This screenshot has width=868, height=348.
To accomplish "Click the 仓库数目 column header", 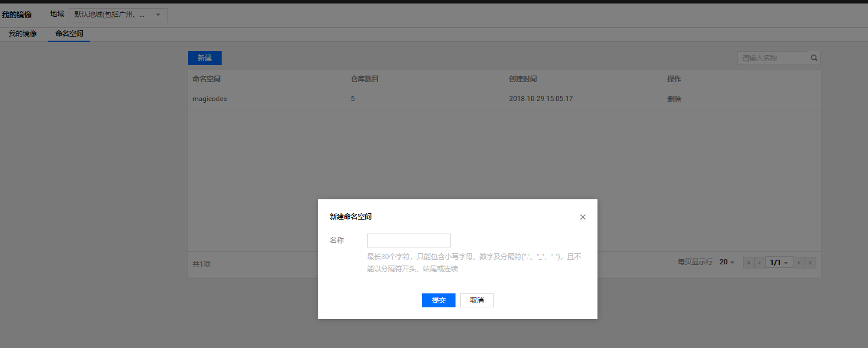I will coord(365,79).
